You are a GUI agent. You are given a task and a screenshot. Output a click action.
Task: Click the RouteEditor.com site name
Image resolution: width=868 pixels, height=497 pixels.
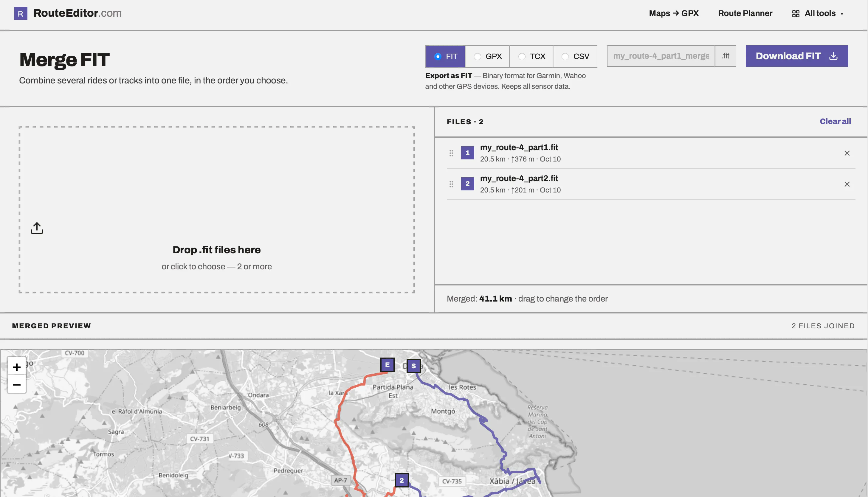(77, 13)
